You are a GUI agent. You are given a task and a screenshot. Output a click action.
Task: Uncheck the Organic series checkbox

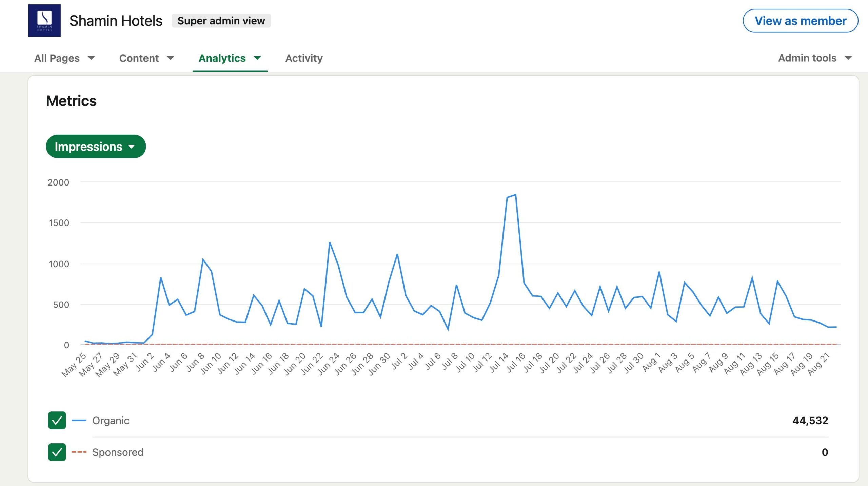pos(57,421)
